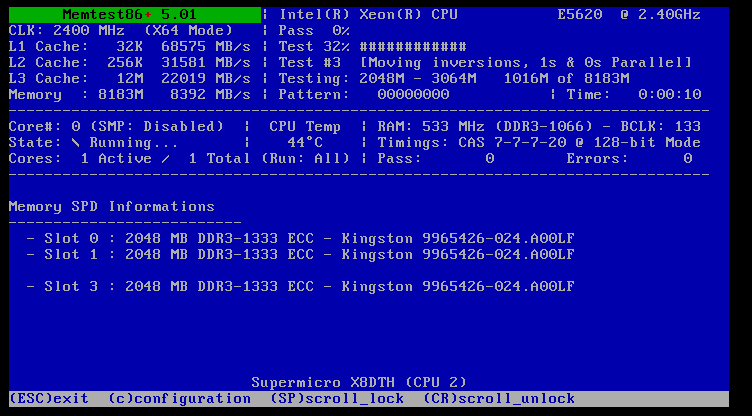
Task: Click the 'RAM: 533 MHz (DDR3-1066)' line
Action: coord(485,127)
